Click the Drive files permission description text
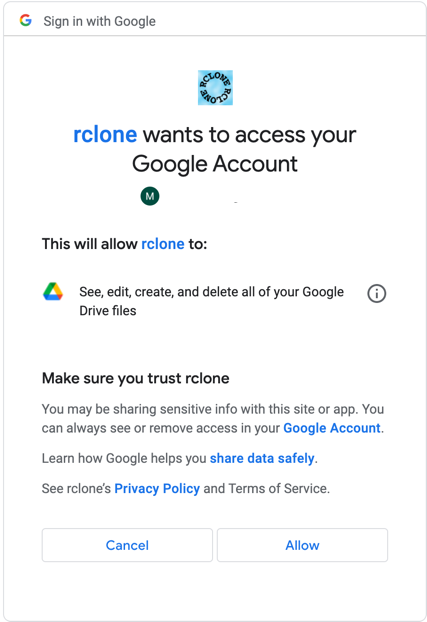Viewport: 427px width, 622px height. 212,301
